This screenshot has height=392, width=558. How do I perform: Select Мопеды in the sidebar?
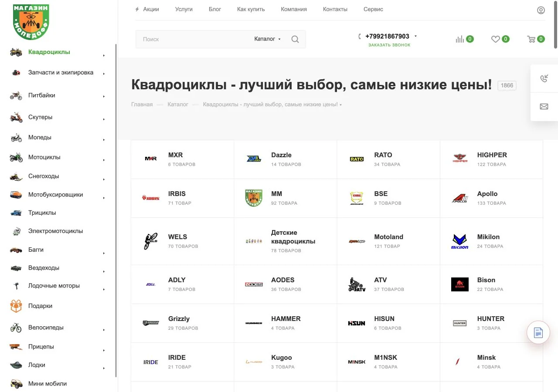(40, 137)
